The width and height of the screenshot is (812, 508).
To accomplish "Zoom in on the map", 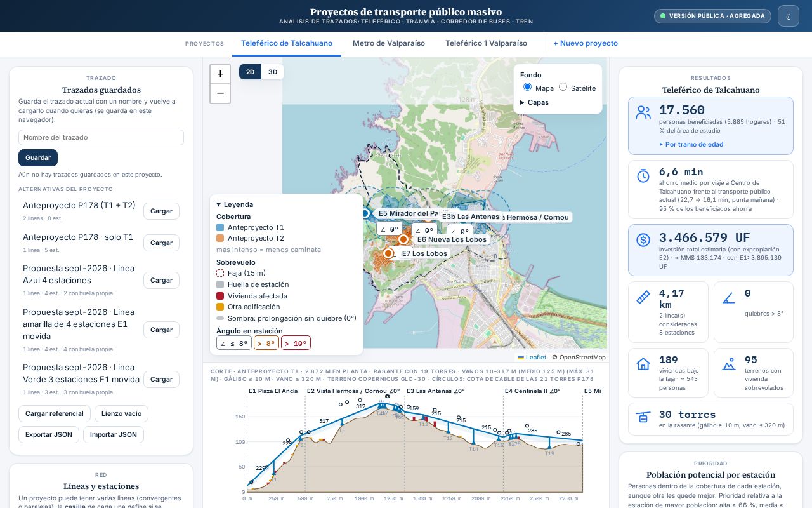I will [220, 74].
